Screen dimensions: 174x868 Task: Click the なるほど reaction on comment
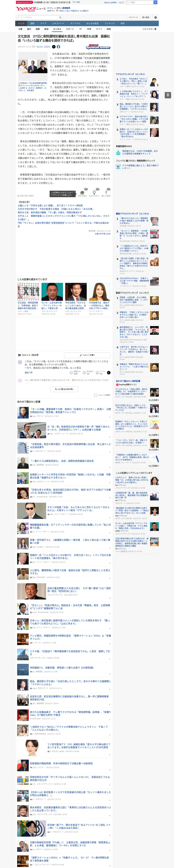pos(85,373)
